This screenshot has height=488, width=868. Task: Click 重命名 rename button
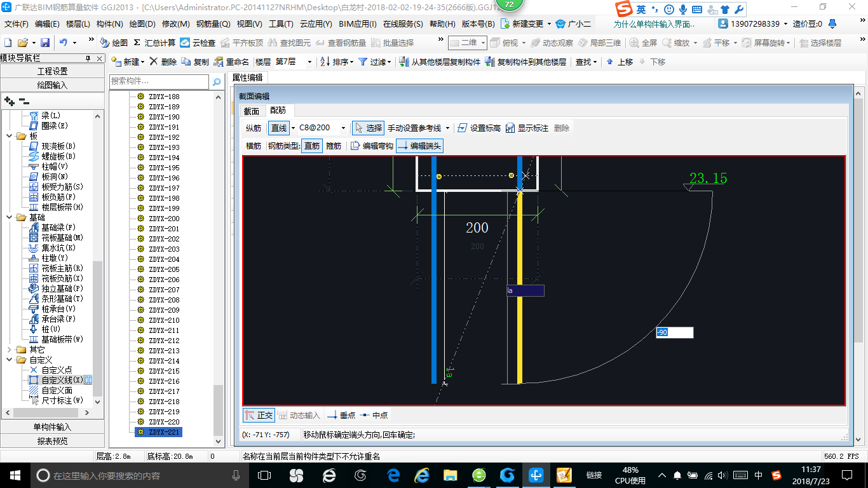(231, 62)
